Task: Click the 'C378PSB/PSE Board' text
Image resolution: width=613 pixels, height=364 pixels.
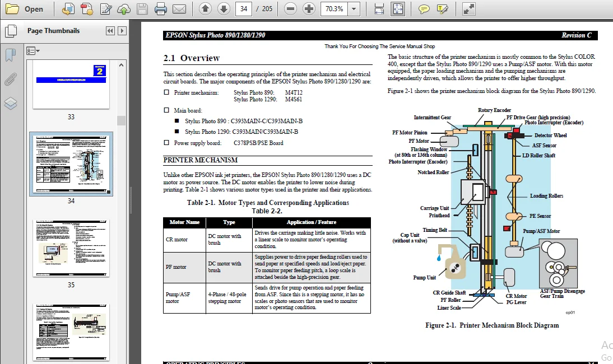Action: pos(258,143)
